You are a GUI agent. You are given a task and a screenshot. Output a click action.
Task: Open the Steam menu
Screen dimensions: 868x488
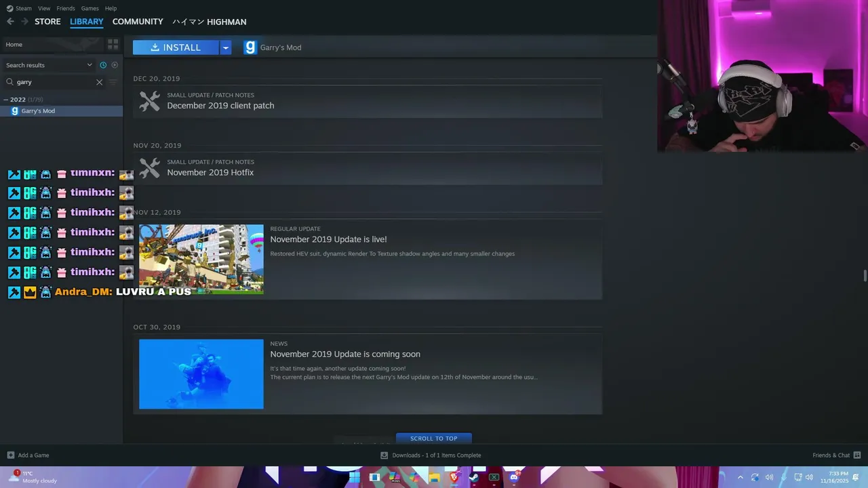(x=19, y=8)
